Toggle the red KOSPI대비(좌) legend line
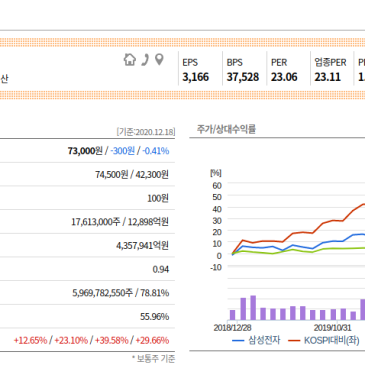 [x=323, y=340]
